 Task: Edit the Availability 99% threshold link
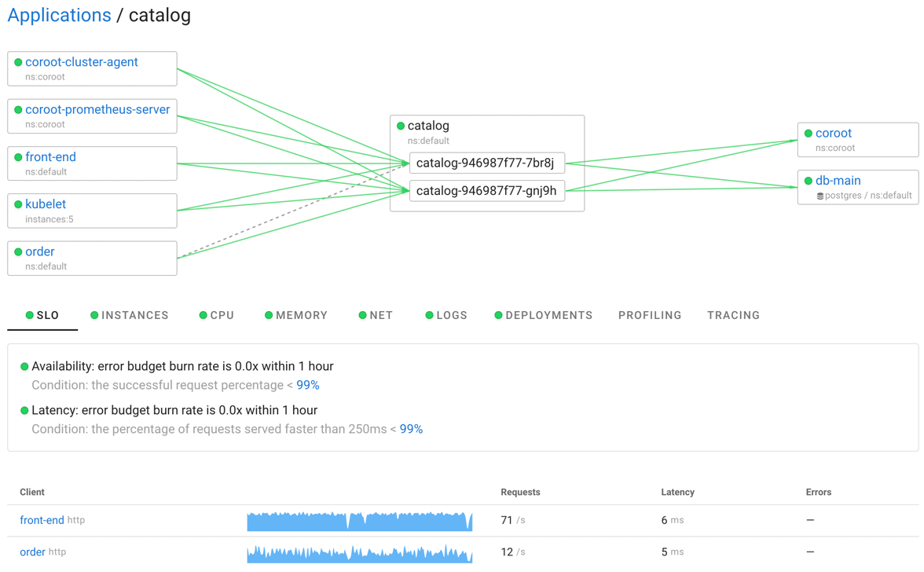[308, 386]
